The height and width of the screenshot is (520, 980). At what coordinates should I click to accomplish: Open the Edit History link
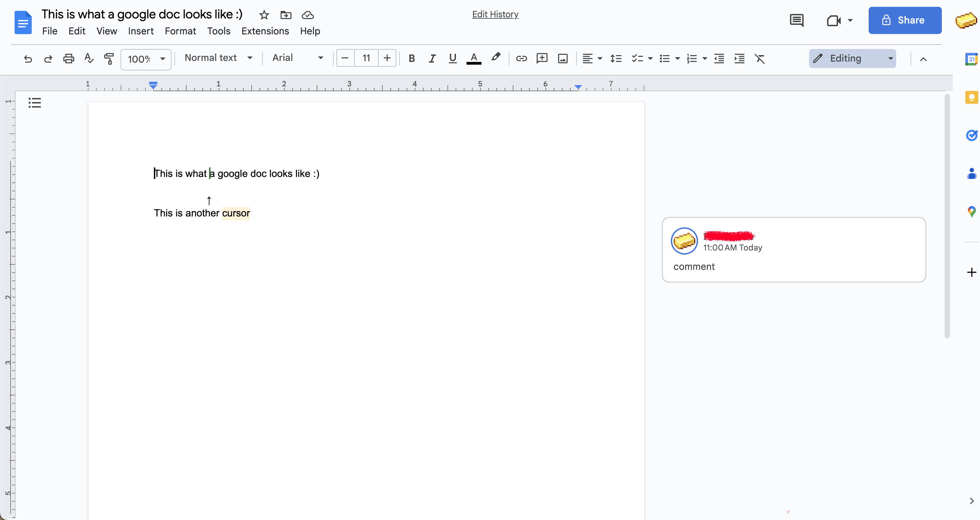point(495,14)
